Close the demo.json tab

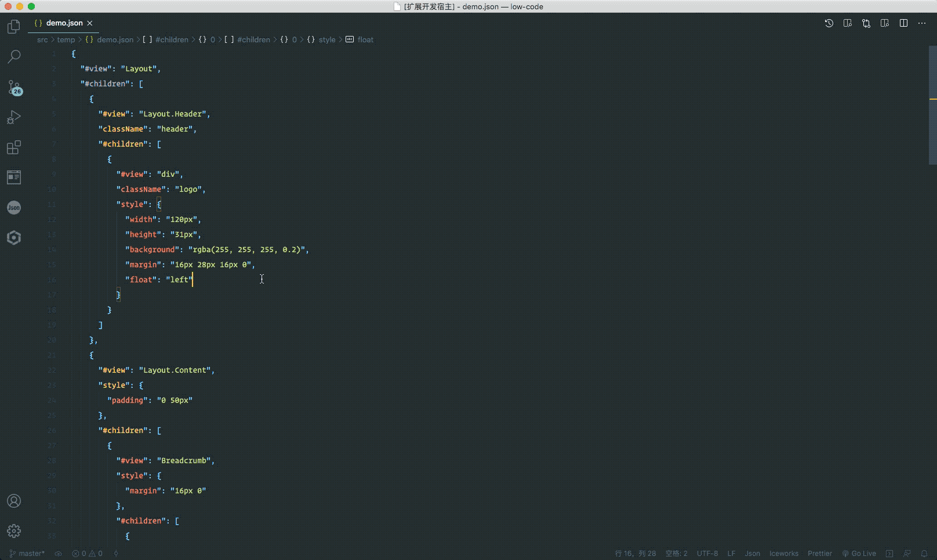pos(90,23)
